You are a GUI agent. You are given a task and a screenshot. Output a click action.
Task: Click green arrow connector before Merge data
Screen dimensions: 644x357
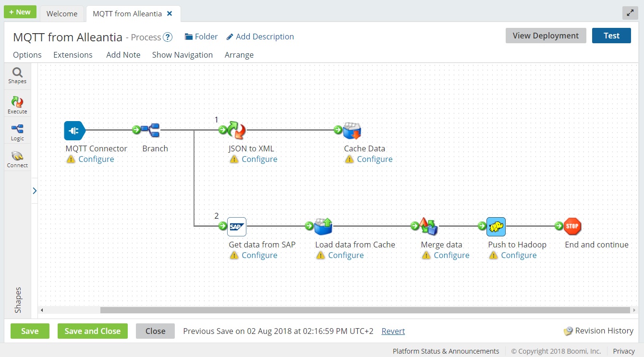pyautogui.click(x=415, y=226)
